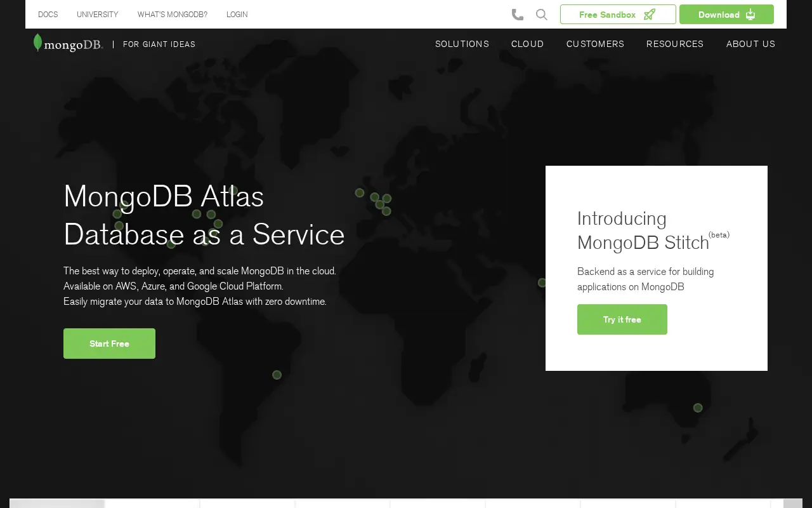Open the ABOUT US menu
This screenshot has height=508, width=812.
click(750, 44)
